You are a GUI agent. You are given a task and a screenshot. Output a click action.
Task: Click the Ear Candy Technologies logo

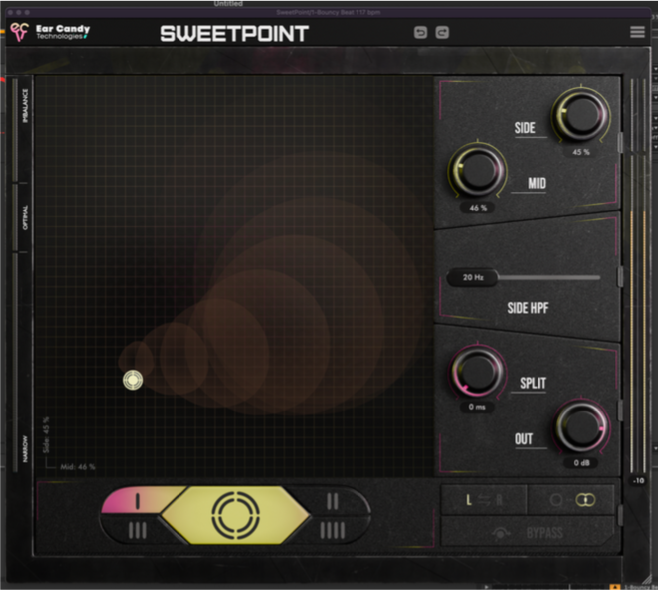pyautogui.click(x=50, y=32)
